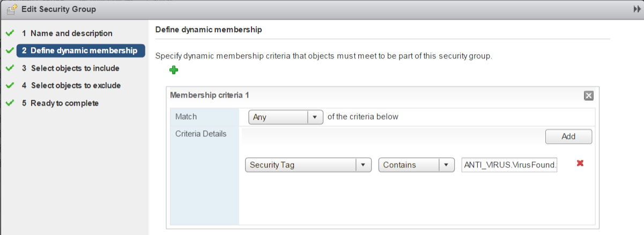Click checkmark beside Select objects to include
This screenshot has height=235, width=644.
tap(10, 68)
